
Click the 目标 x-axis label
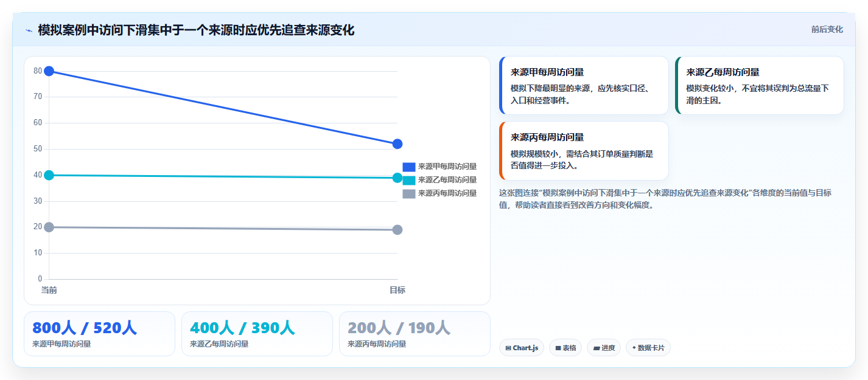[397, 290]
